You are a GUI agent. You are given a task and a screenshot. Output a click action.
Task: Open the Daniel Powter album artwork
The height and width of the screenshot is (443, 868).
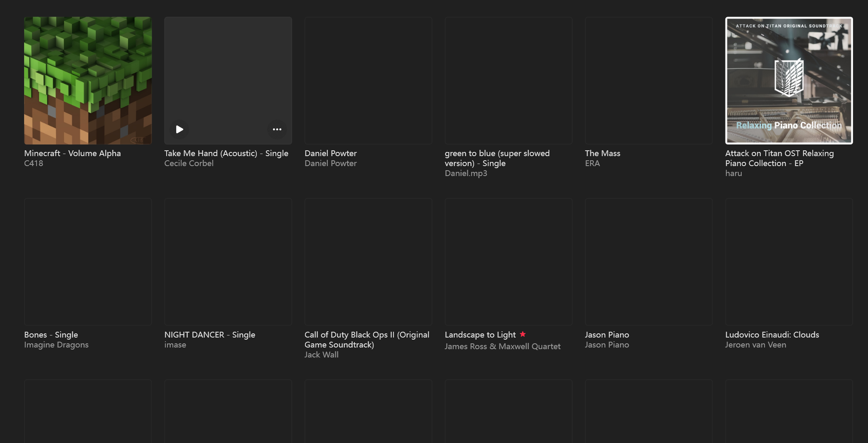coord(368,81)
